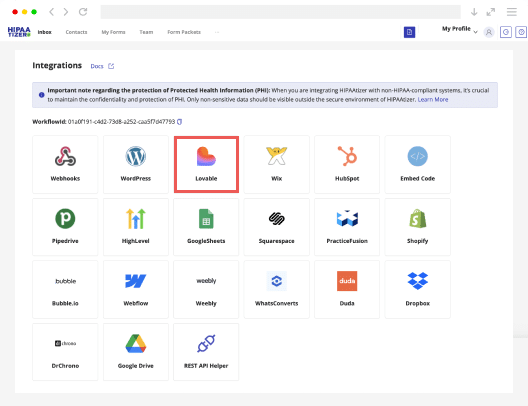Follow the Learn More link
This screenshot has width=528, height=406.
coord(433,100)
